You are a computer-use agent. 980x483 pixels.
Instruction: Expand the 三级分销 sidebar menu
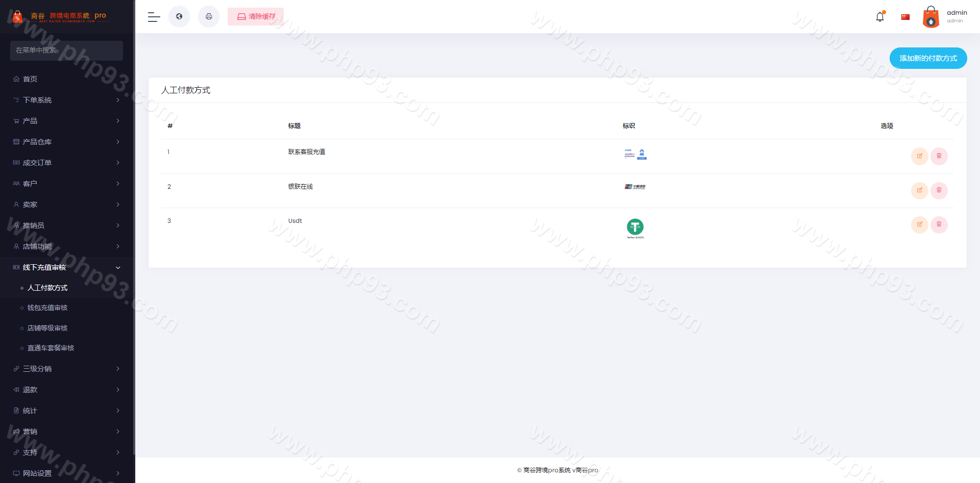pos(66,369)
